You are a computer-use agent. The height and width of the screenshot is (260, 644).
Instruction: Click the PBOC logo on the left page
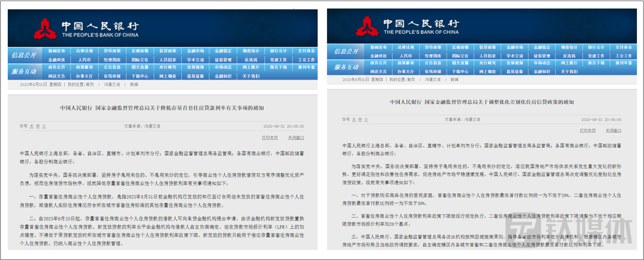coord(45,29)
